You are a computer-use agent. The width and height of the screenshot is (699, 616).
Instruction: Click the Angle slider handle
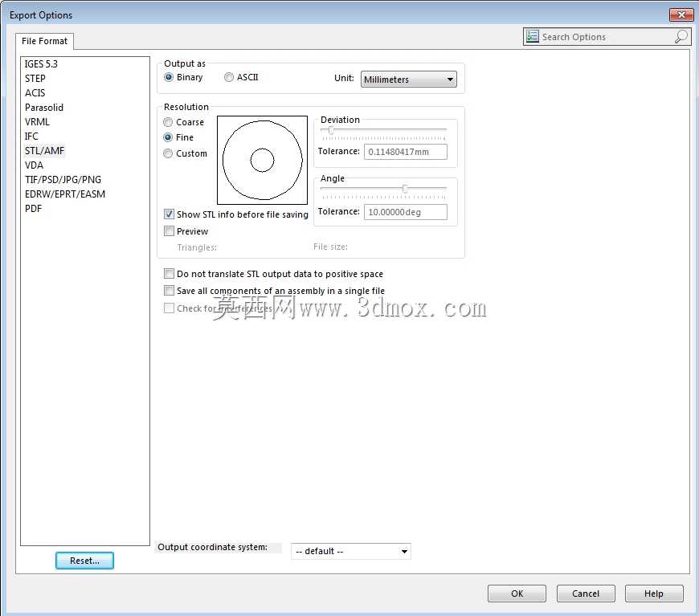pyautogui.click(x=405, y=189)
